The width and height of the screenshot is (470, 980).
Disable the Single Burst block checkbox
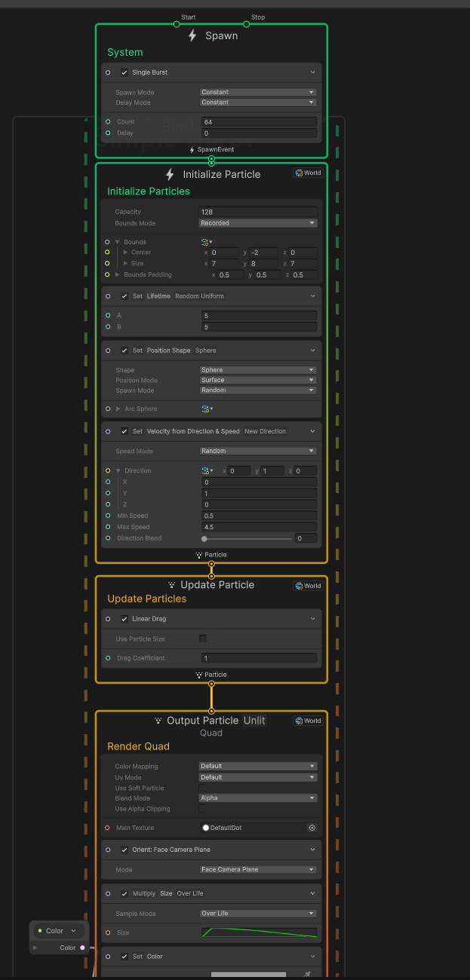coord(124,72)
